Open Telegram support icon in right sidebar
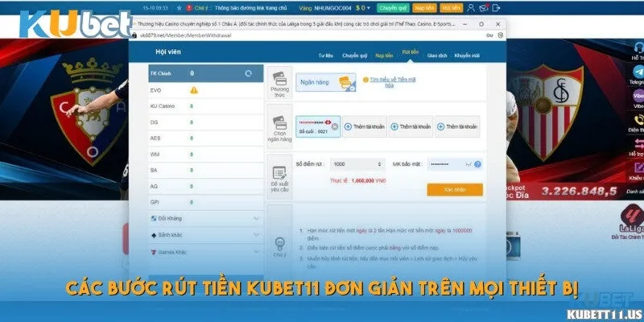644x322 pixels. coord(638,72)
